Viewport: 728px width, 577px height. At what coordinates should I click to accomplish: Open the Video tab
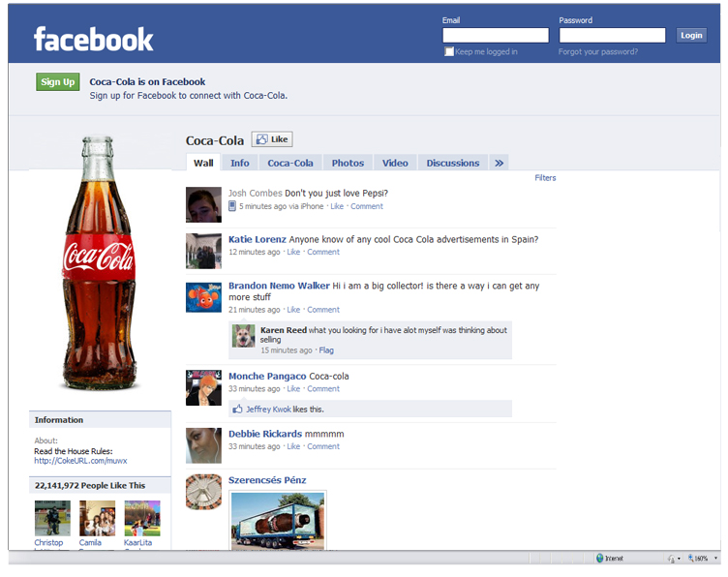[x=395, y=163]
